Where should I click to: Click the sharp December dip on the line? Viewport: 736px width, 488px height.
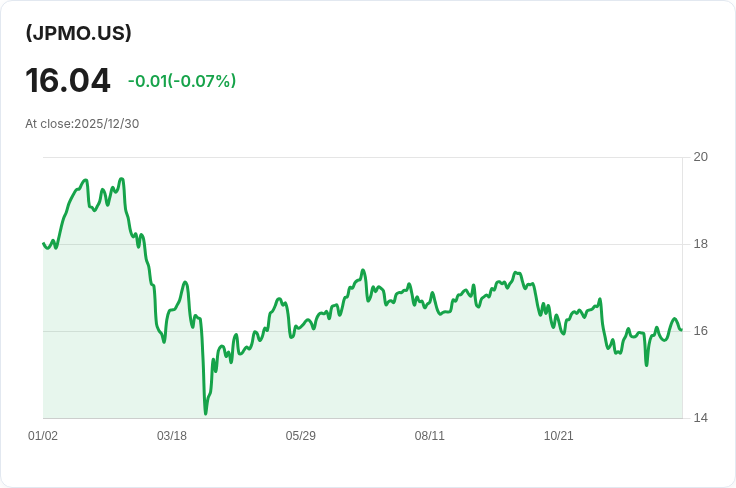(646, 364)
